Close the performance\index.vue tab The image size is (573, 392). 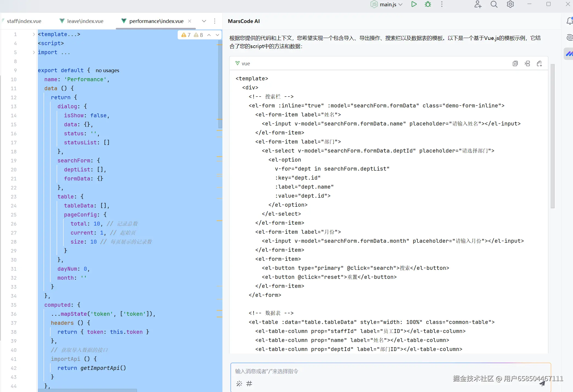point(190,21)
